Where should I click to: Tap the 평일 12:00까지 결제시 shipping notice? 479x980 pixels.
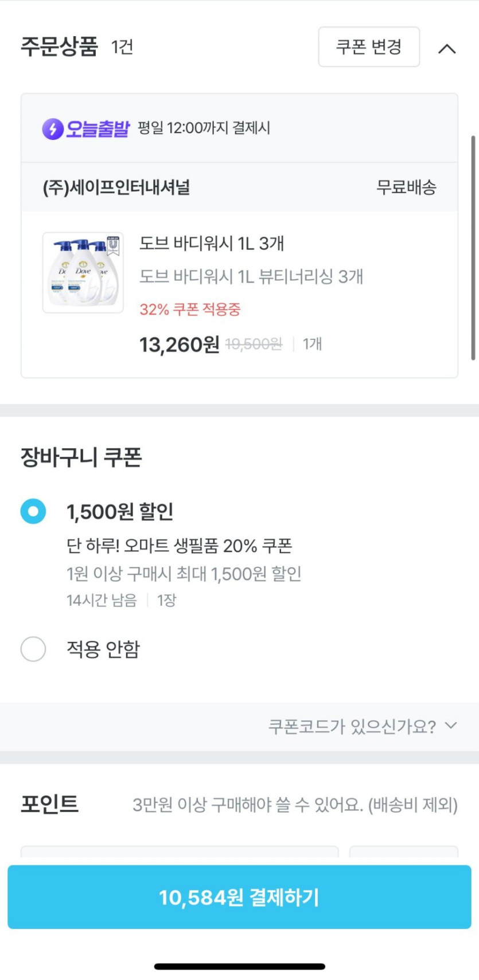pyautogui.click(x=204, y=128)
